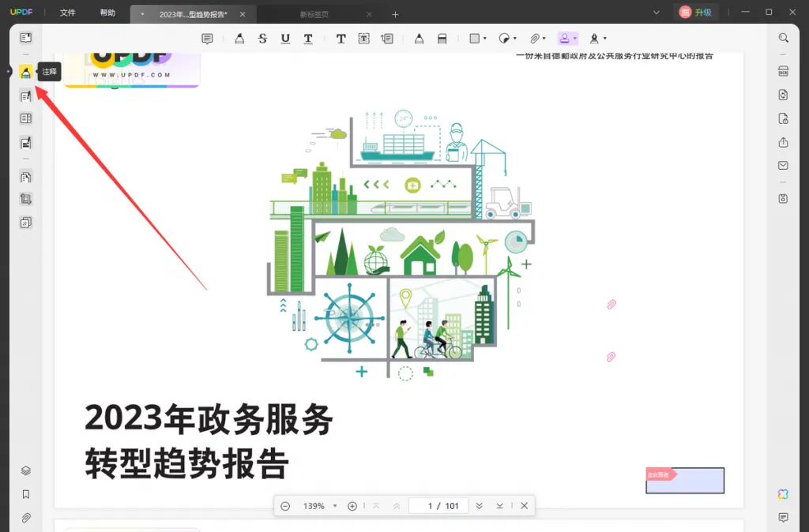Viewport: 809px width, 532px height.
Task: Open the 139% zoom level dropdown
Action: [x=335, y=506]
